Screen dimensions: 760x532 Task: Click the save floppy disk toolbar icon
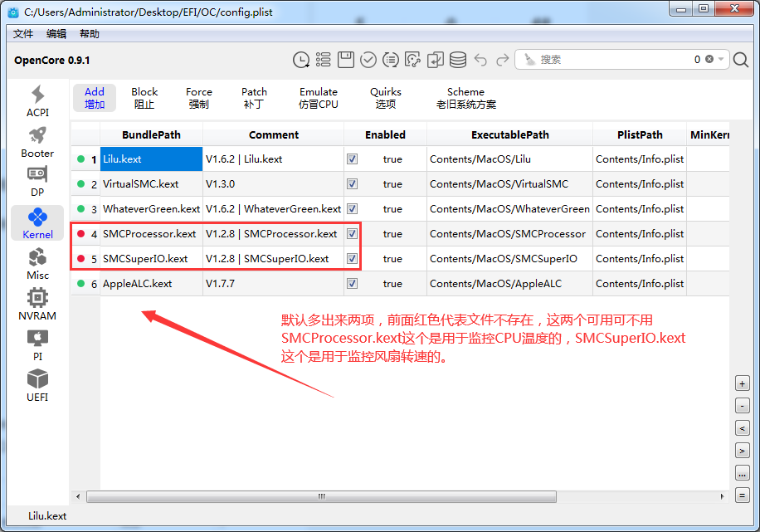(x=346, y=60)
